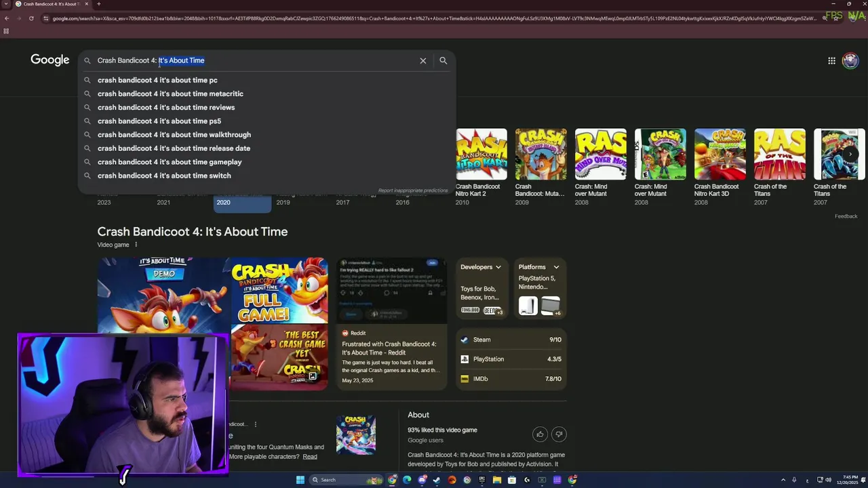The width and height of the screenshot is (868, 488).
Task: Open Crash Bandicoot Nitro Kart 3D card
Action: point(719,167)
